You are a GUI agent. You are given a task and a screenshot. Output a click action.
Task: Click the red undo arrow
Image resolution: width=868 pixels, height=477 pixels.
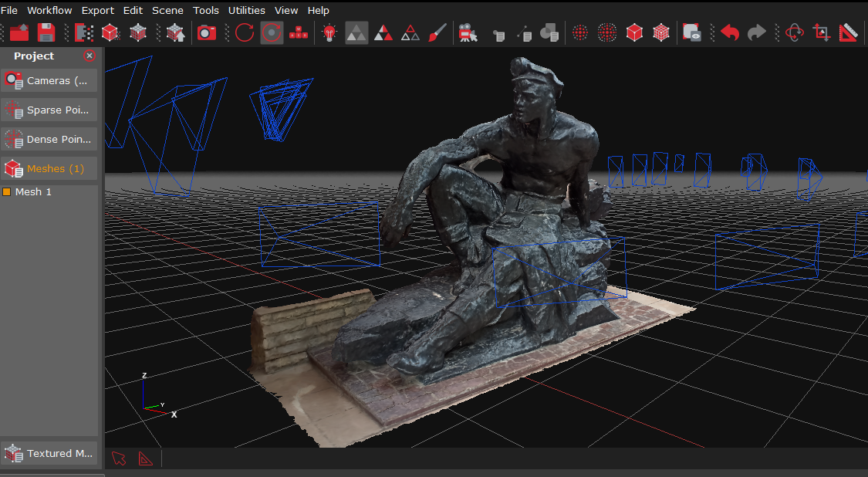[x=730, y=32]
